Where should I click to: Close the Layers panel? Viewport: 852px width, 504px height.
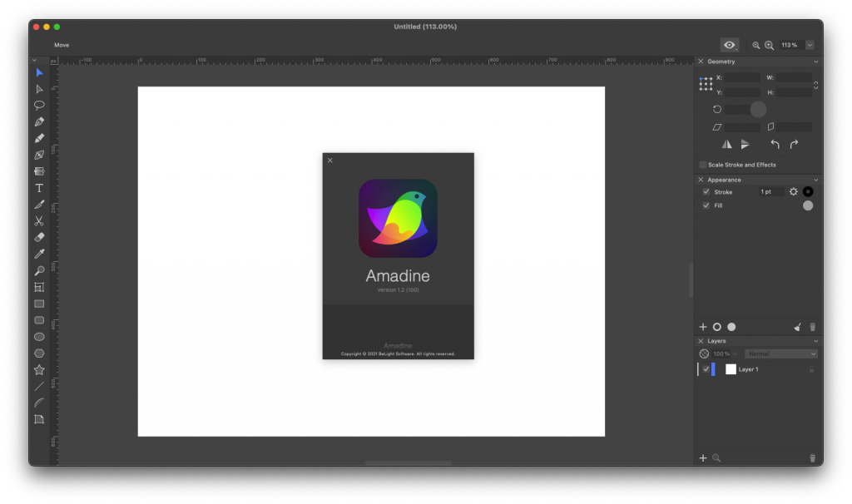pos(701,341)
